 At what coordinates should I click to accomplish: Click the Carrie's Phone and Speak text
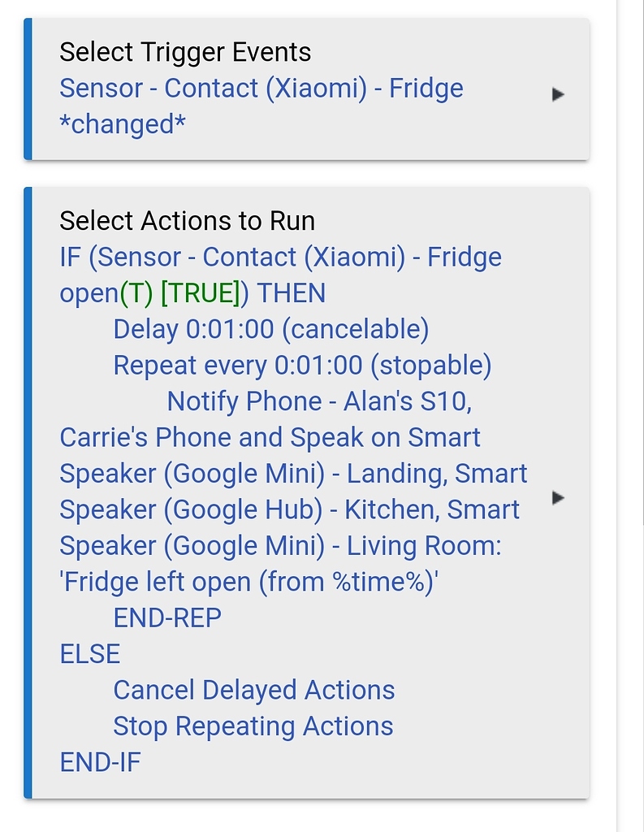coord(270,437)
